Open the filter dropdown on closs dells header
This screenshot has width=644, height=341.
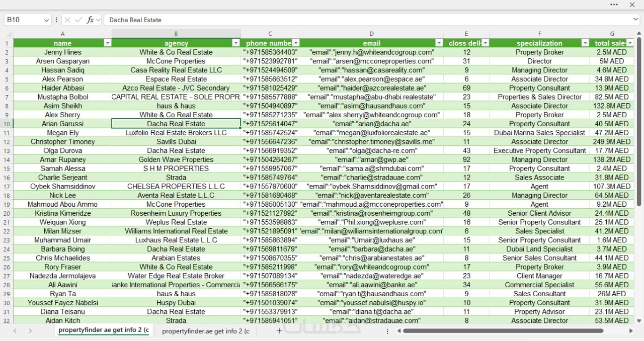click(x=485, y=43)
